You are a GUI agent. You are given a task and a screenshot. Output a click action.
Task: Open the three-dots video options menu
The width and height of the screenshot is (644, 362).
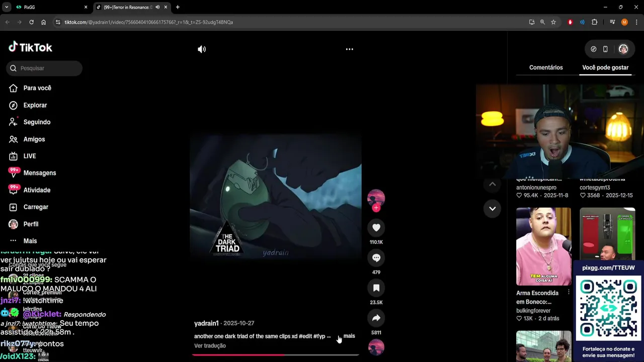(349, 49)
